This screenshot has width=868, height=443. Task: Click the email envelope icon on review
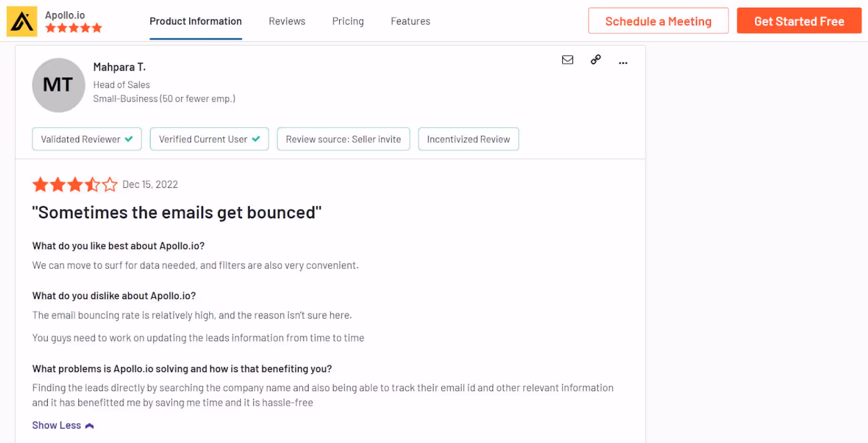[x=568, y=60]
